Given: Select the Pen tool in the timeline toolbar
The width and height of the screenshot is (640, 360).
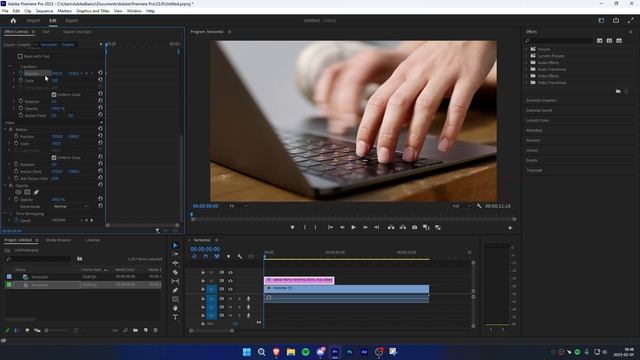Looking at the screenshot, I should (175, 290).
